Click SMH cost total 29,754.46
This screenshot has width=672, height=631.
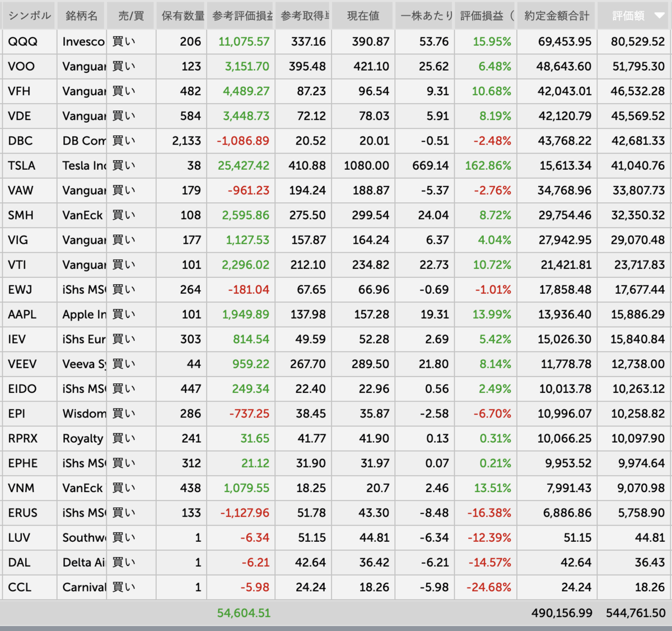[x=565, y=215]
